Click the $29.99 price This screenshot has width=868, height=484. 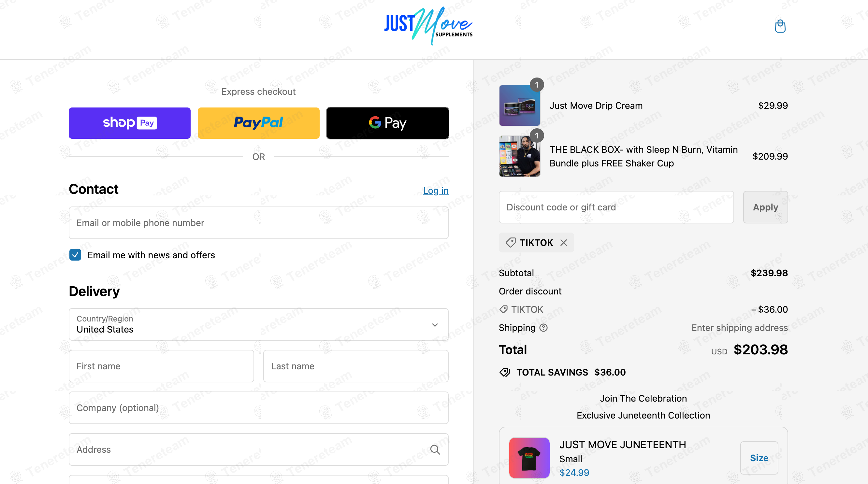(x=773, y=106)
